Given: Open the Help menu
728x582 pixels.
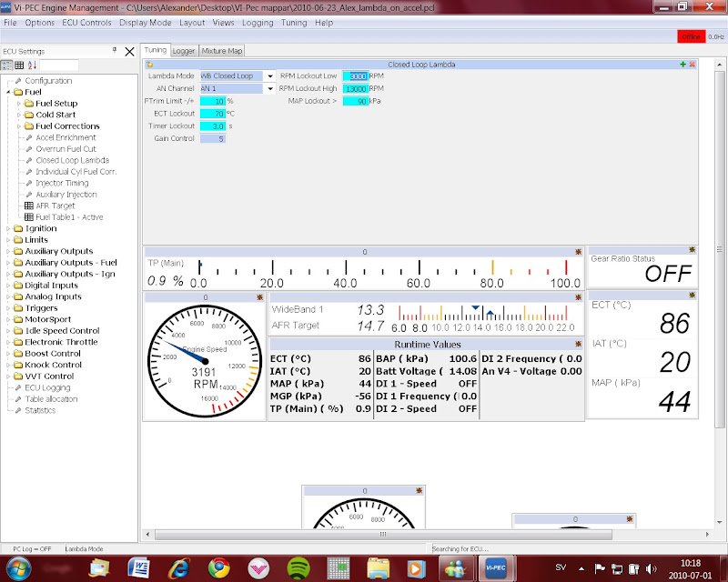Looking at the screenshot, I should (x=324, y=23).
